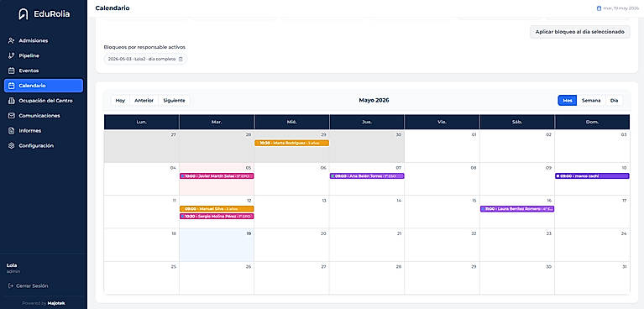Click the Hoy button
The height and width of the screenshot is (309, 644).
pos(120,100)
